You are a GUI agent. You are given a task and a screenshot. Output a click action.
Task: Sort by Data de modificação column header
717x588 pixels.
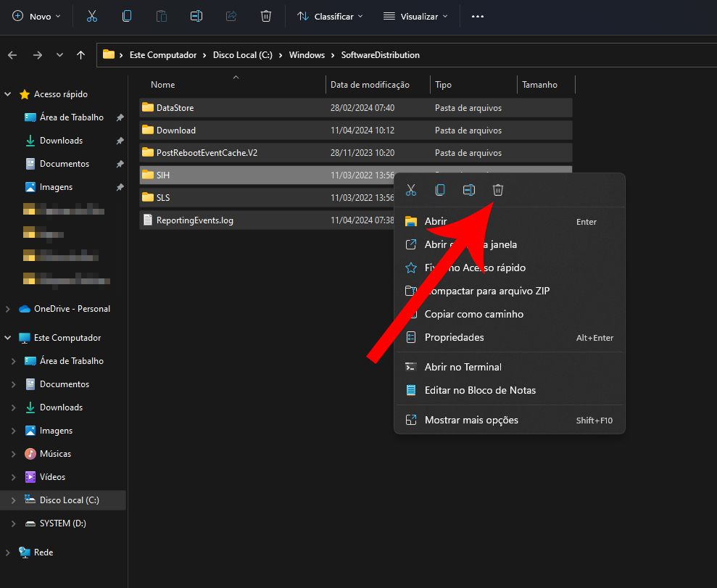tap(370, 85)
